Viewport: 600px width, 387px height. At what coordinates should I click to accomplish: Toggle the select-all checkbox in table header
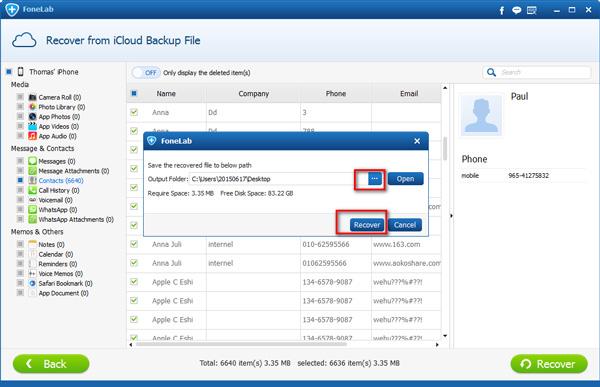(134, 93)
